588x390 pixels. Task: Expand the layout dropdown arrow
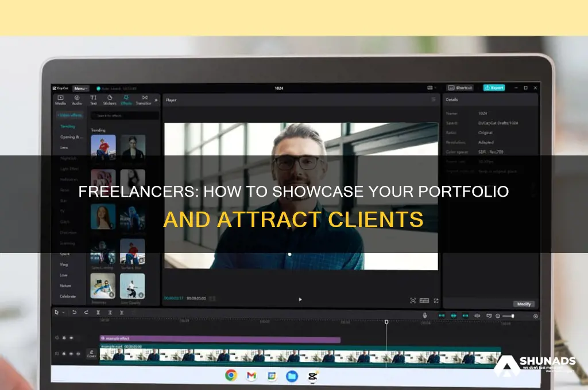(x=435, y=88)
